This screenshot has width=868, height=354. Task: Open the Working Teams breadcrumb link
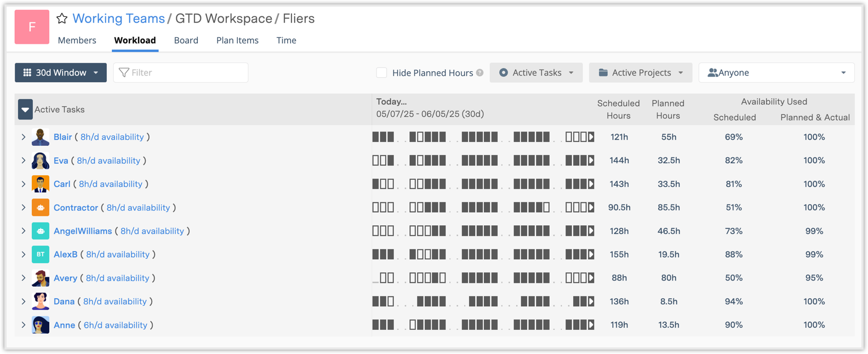(118, 19)
